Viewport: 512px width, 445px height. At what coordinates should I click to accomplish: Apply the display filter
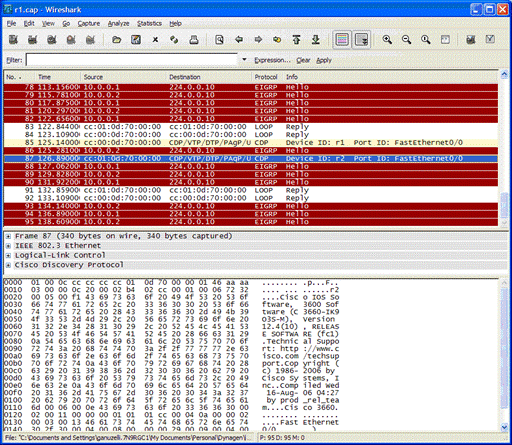[324, 60]
